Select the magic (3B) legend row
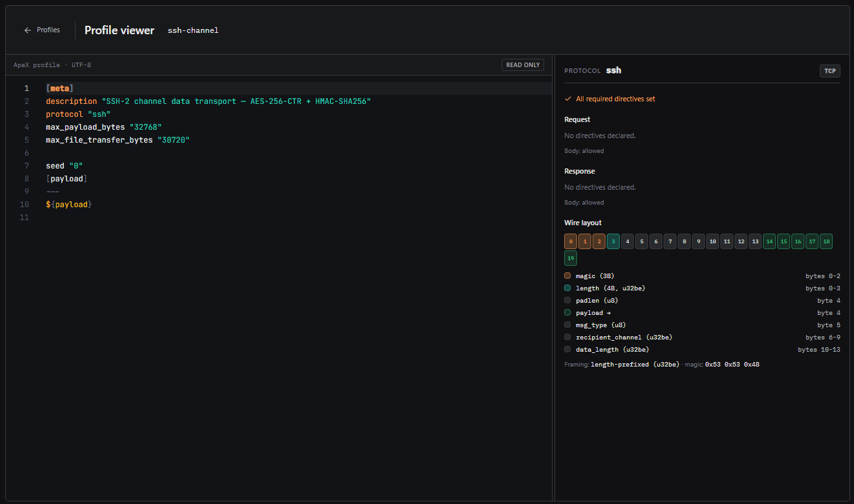This screenshot has width=854, height=504. click(x=702, y=276)
